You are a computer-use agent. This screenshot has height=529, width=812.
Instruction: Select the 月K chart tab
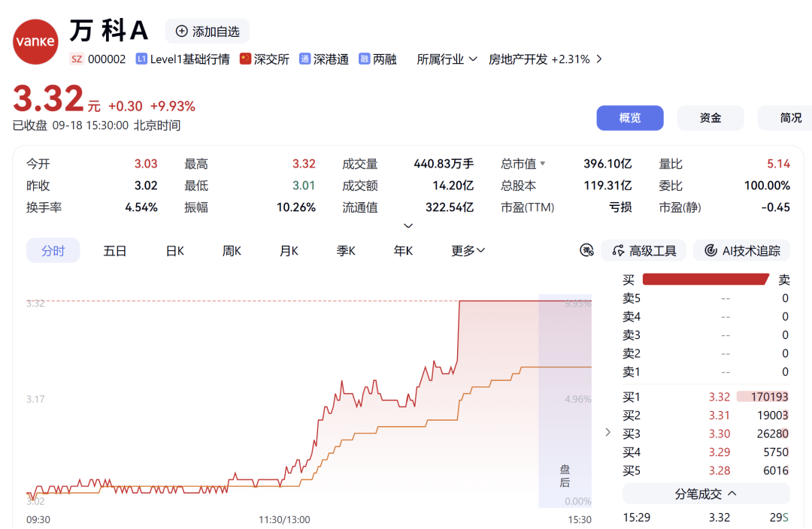(x=289, y=250)
